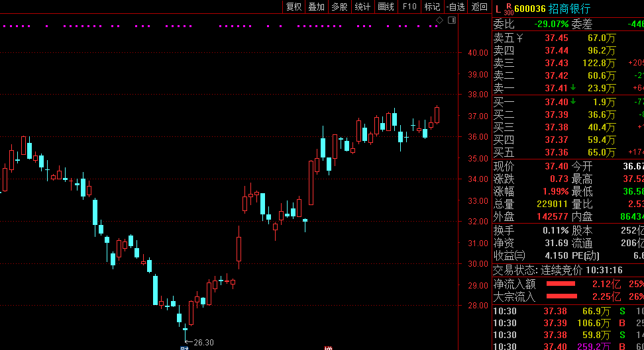Click the 今开 label
Image resolution: width=644 pixels, height=350 pixels.
(582, 167)
